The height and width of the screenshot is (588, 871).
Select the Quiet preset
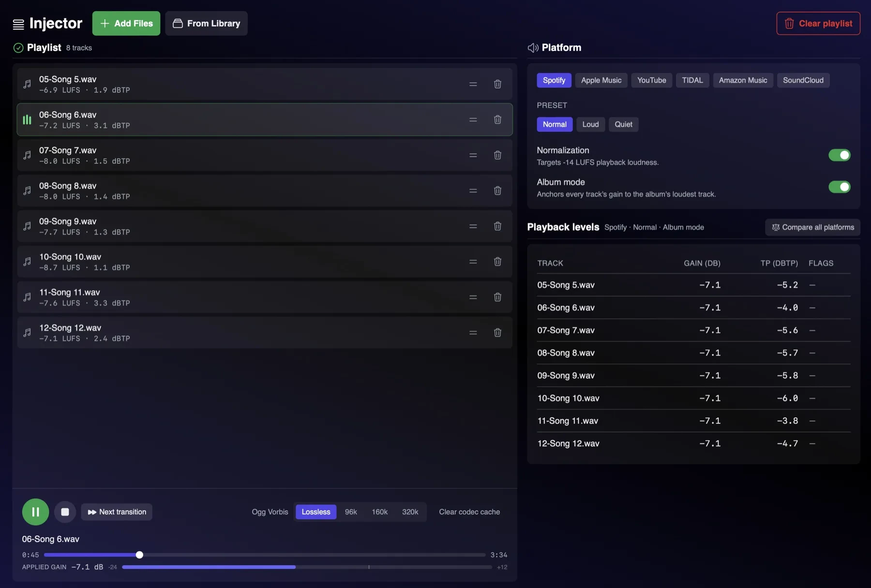[x=623, y=124]
